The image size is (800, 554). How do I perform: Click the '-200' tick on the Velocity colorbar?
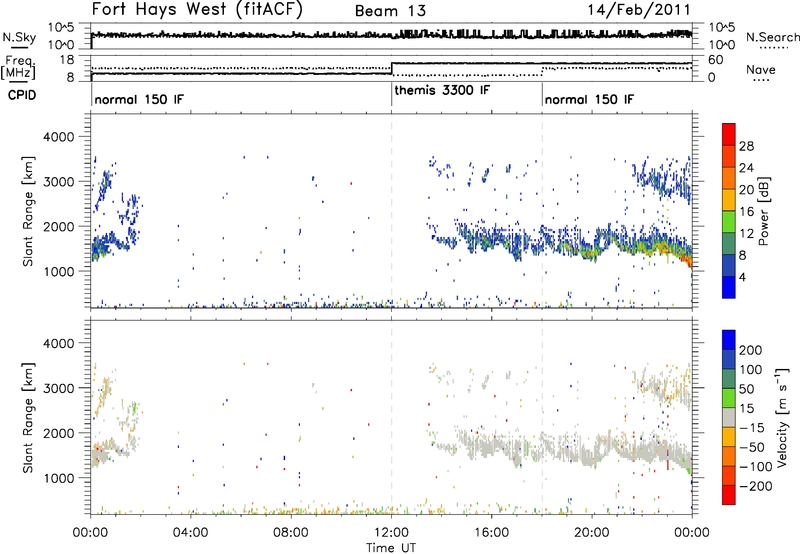coord(755,486)
